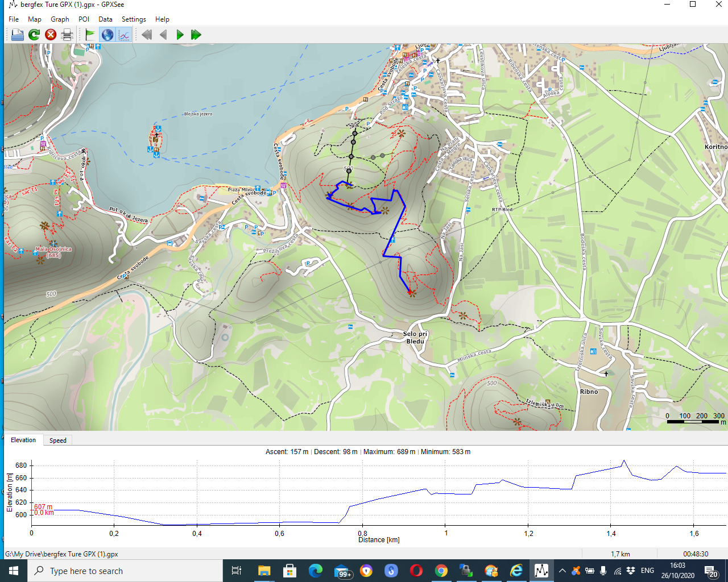The height and width of the screenshot is (582, 728).
Task: Toggle map display with globe icon
Action: click(x=107, y=35)
